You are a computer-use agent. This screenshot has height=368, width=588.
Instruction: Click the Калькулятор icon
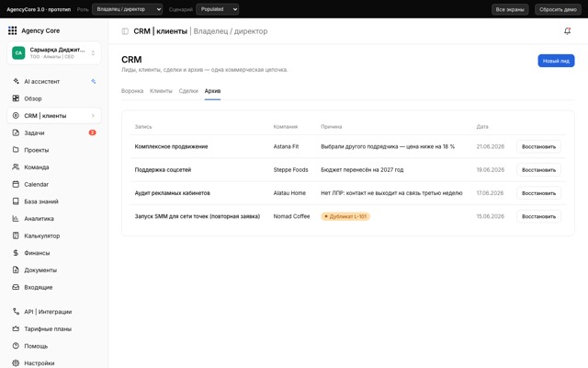click(x=16, y=236)
